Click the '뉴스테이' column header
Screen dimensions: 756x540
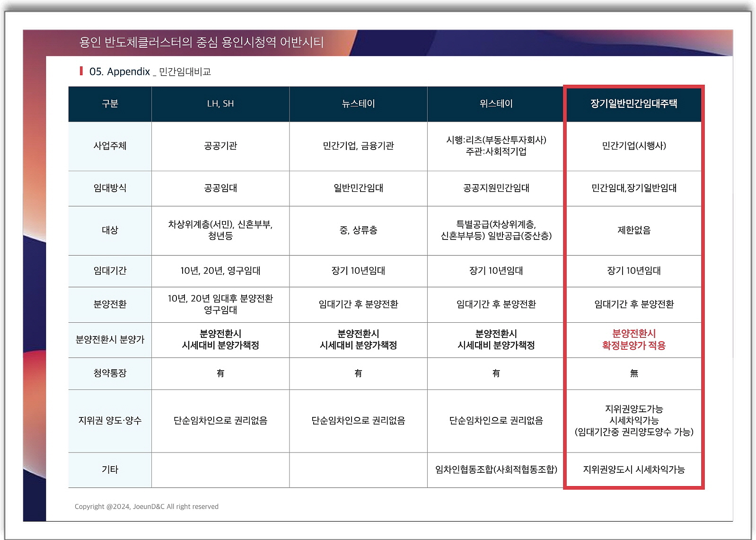point(358,104)
